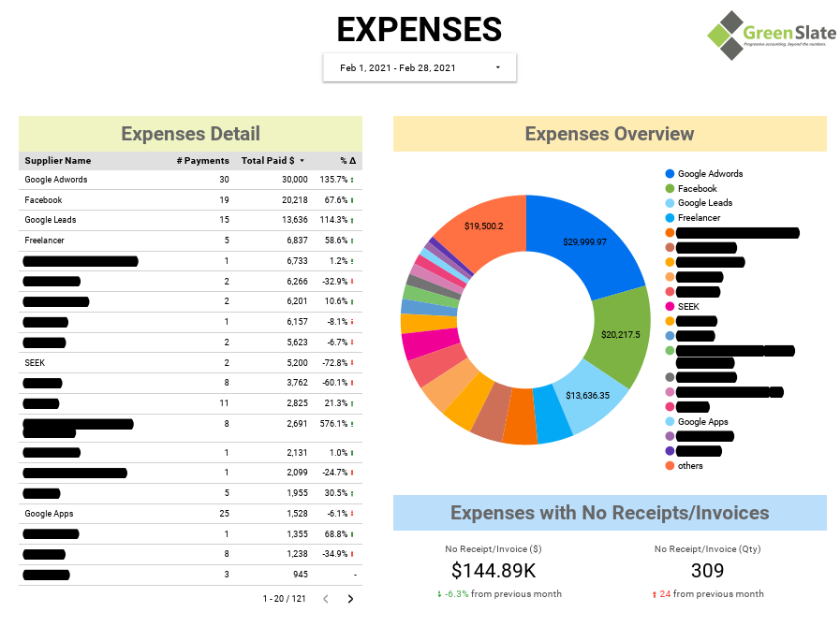The height and width of the screenshot is (627, 840).
Task: Go to previous page of expenses table
Action: [326, 599]
